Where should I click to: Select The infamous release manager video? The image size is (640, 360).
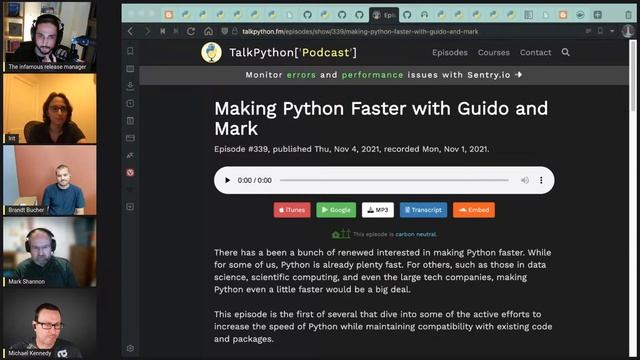coord(50,37)
